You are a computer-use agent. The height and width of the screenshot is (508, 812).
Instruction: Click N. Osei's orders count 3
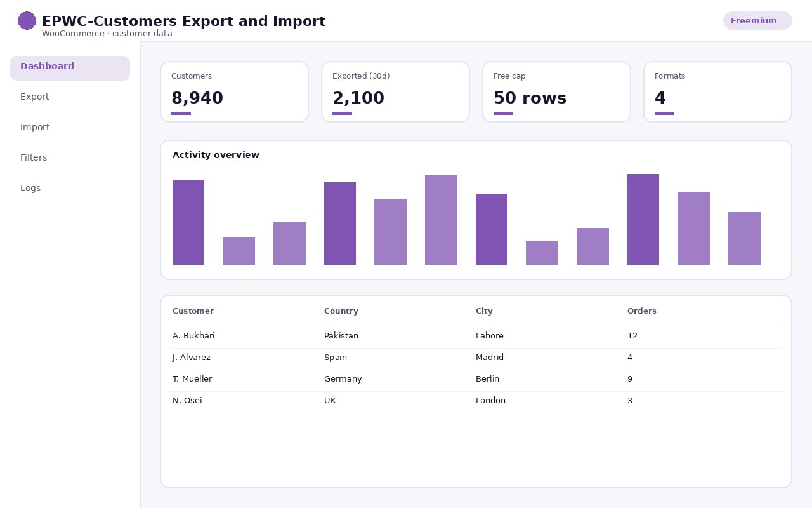pos(630,401)
